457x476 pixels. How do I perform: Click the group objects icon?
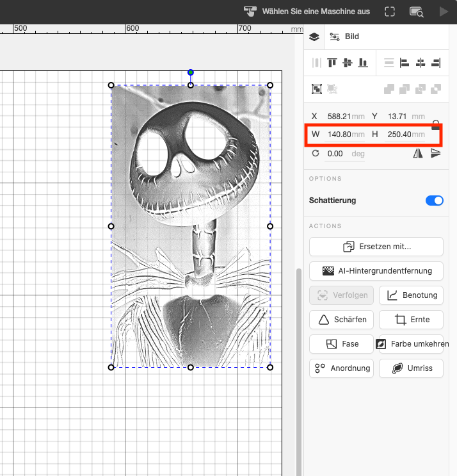[x=317, y=89]
